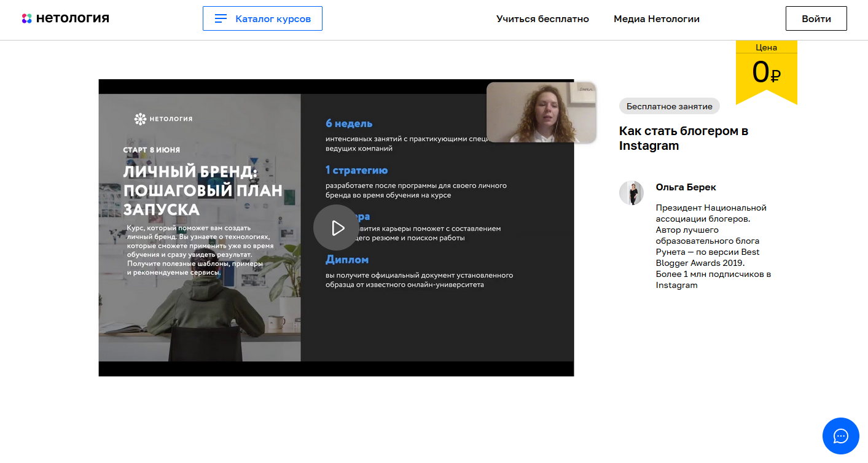Screen dimensions: 868x463
Task: Click the 6 недель heading on slide
Action: [349, 123]
